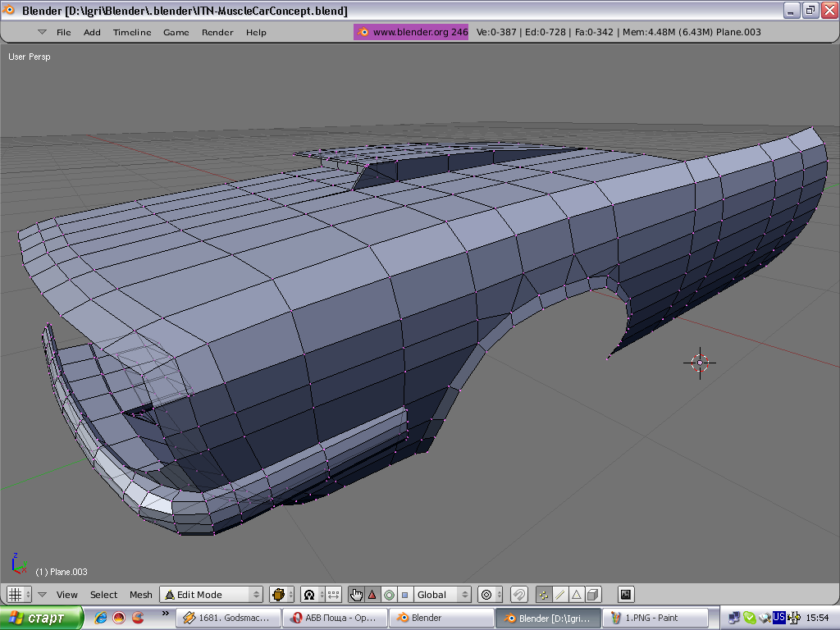
Task: Toggle snapping magnet button
Action: tap(518, 595)
